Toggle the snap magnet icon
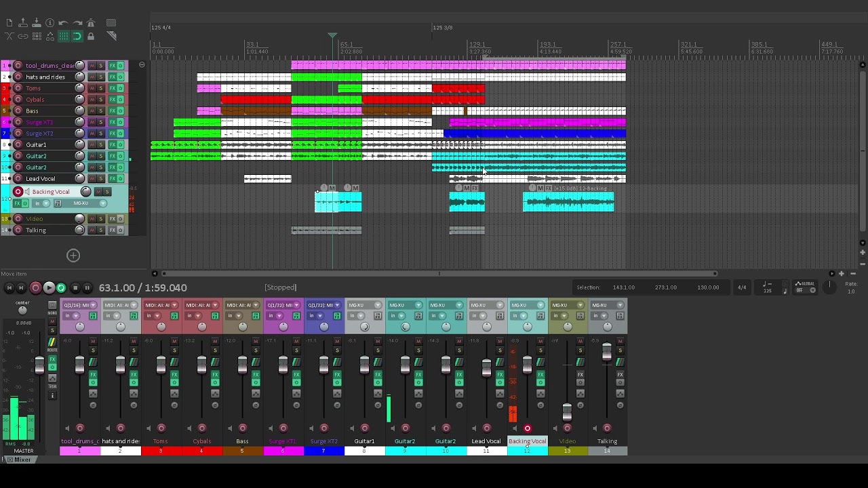Screen dimensions: 868x488 point(77,37)
